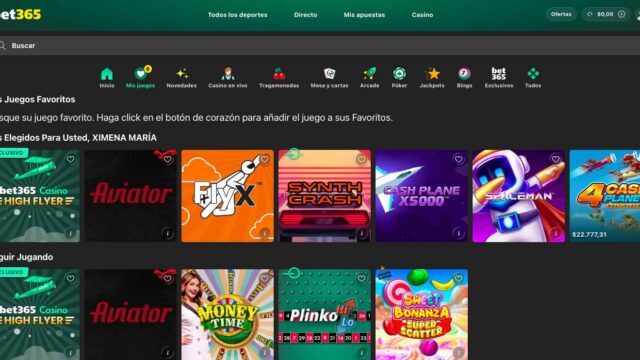
Task: Toggle favorite heart on Spaceman game
Action: coord(556,159)
